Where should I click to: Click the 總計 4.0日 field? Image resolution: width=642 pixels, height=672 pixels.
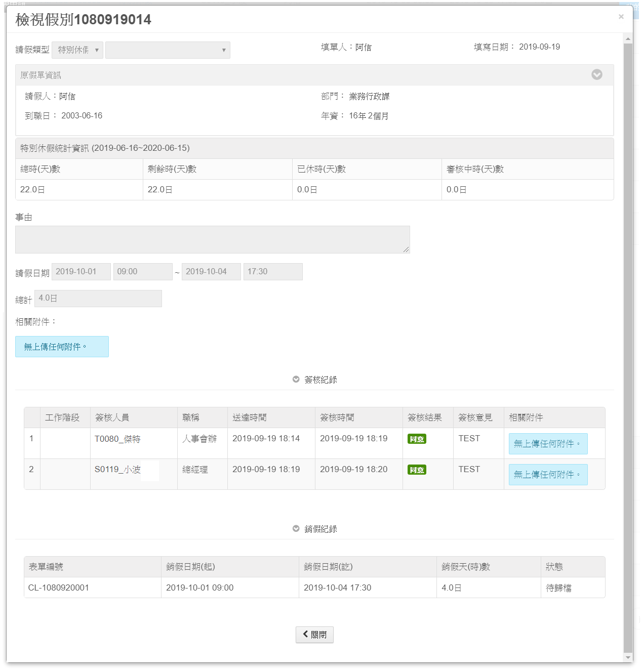[x=98, y=299]
